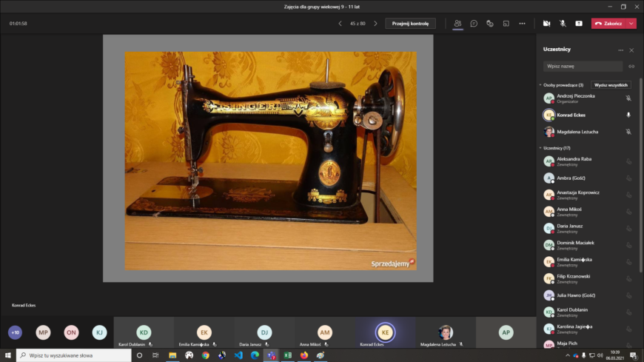Click the Przejmij kontrolę button
This screenshot has height=362, width=644.
point(410,24)
